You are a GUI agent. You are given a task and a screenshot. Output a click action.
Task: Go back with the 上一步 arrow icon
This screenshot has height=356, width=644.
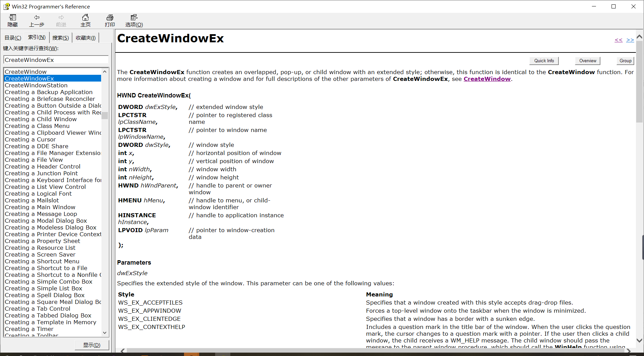(37, 17)
